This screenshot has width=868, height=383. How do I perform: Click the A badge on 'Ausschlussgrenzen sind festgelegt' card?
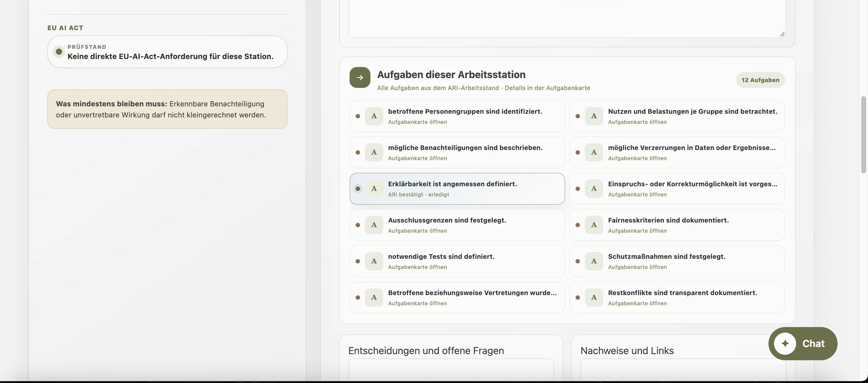coord(374,225)
